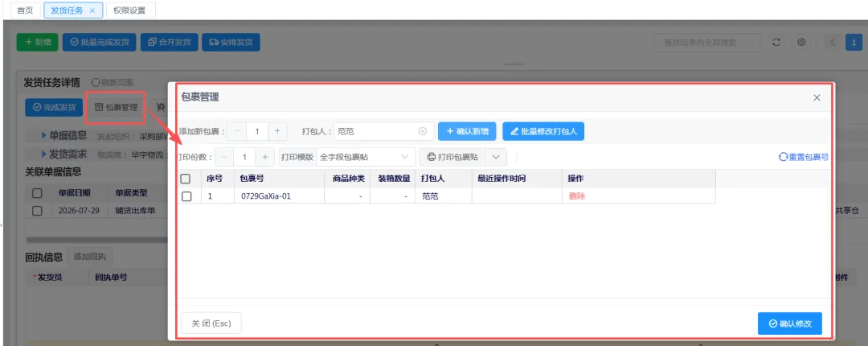Open 包裹管理 button in background
Viewport: 868px width, 346px height.
click(117, 108)
